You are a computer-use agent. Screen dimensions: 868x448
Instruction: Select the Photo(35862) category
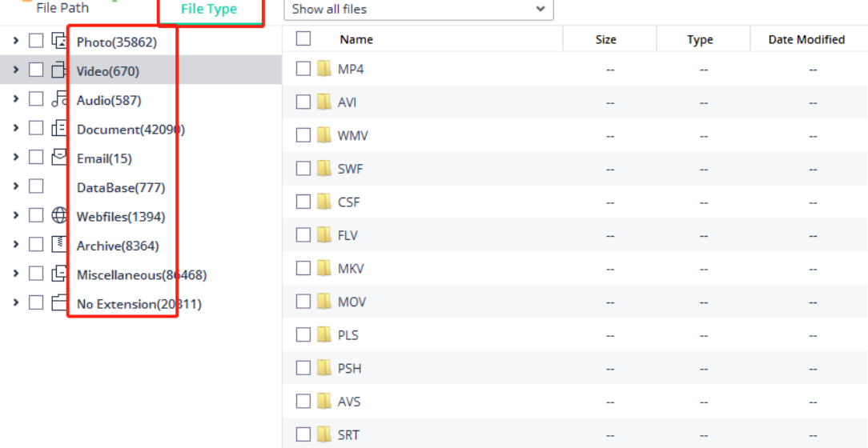click(x=117, y=42)
